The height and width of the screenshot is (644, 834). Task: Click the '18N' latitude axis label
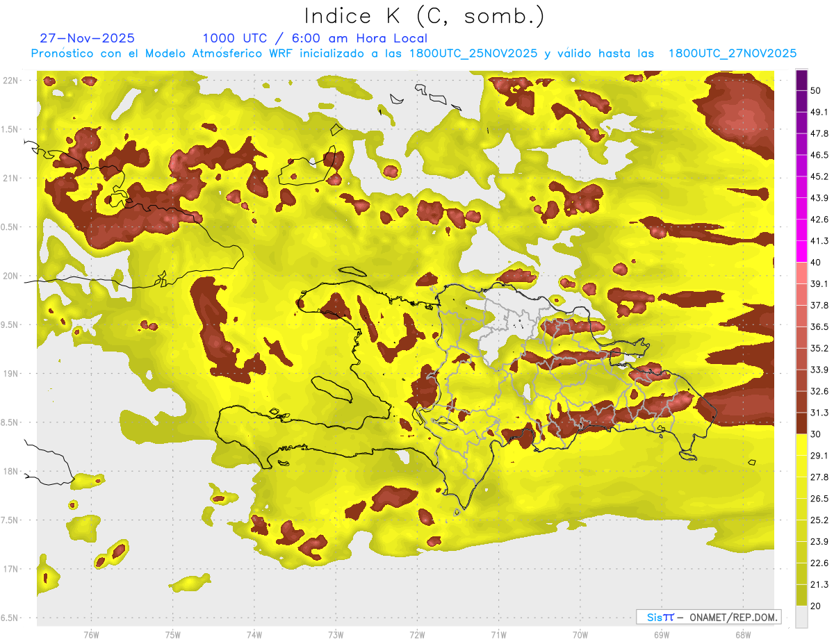(11, 472)
